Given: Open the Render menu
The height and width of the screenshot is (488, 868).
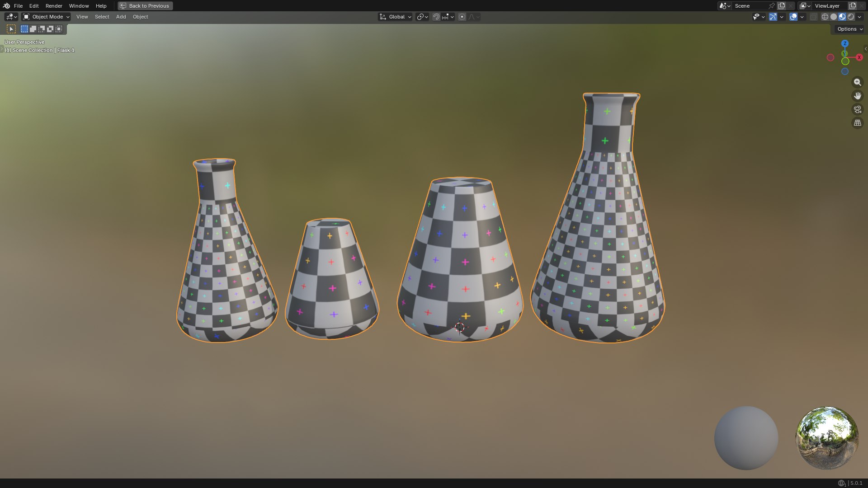Looking at the screenshot, I should [x=54, y=6].
